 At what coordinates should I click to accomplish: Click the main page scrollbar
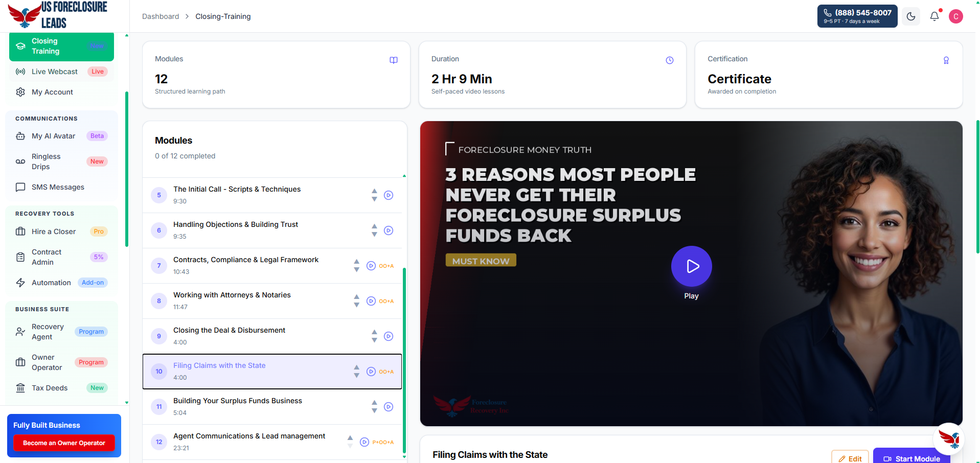coord(977,187)
